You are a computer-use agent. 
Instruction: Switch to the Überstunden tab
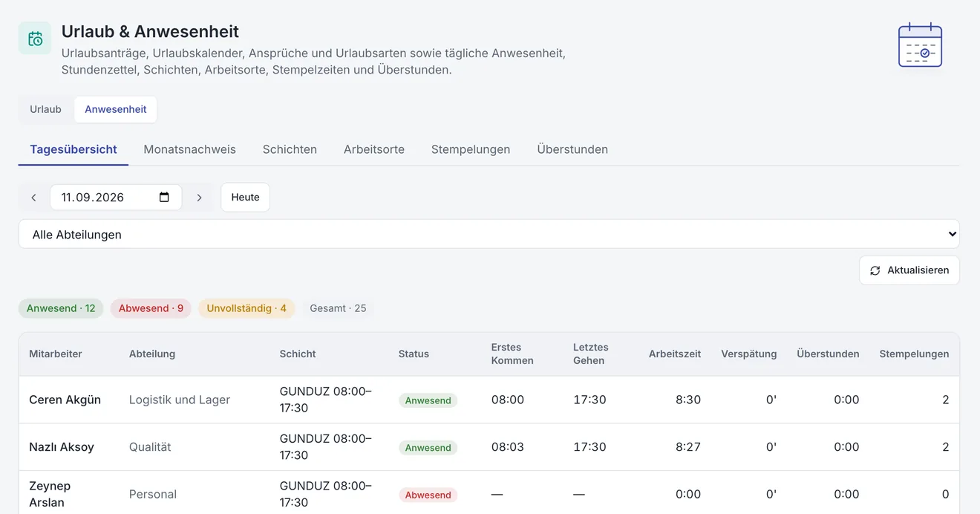pyautogui.click(x=572, y=149)
